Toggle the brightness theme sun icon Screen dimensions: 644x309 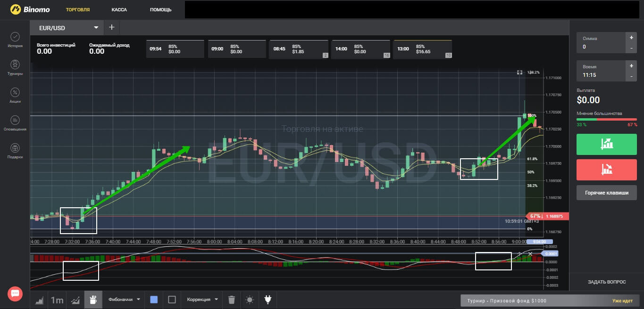[x=250, y=300]
